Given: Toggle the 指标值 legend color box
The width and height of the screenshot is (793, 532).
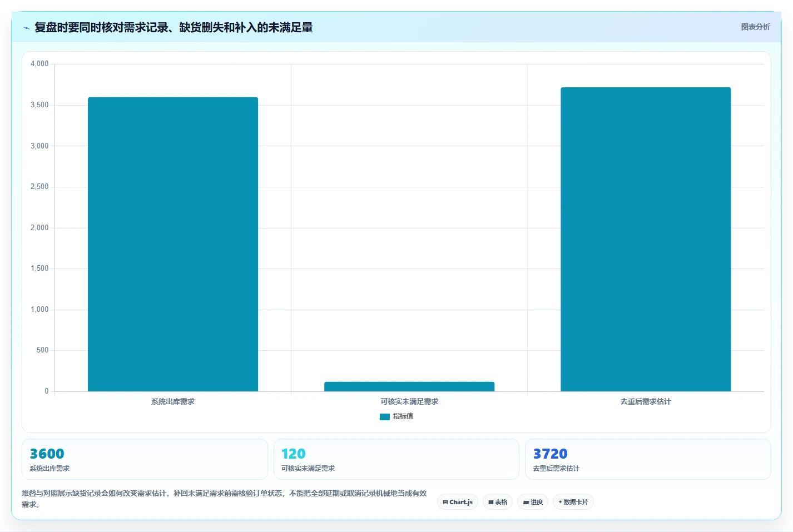Looking at the screenshot, I should [385, 417].
